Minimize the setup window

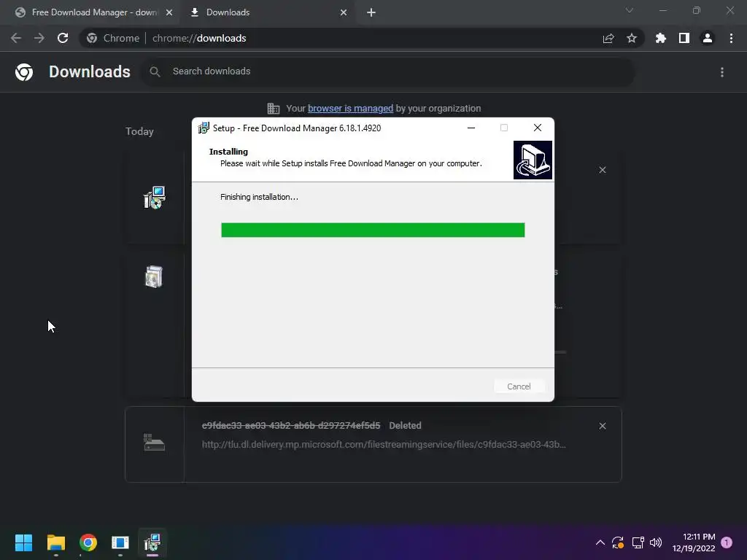pos(471,128)
